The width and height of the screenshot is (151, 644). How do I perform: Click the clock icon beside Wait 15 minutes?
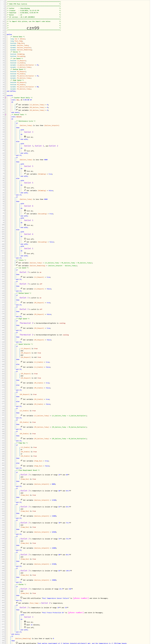click(x=25, y=625)
